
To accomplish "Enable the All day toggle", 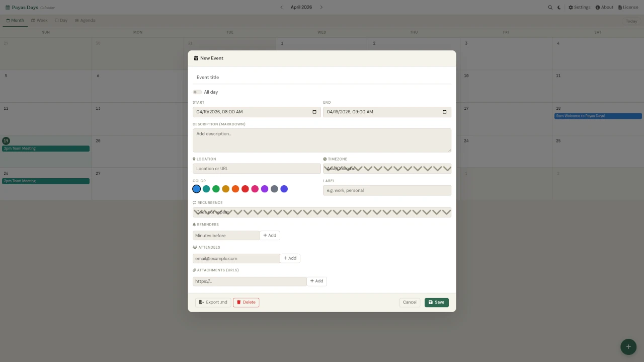I will (x=197, y=92).
